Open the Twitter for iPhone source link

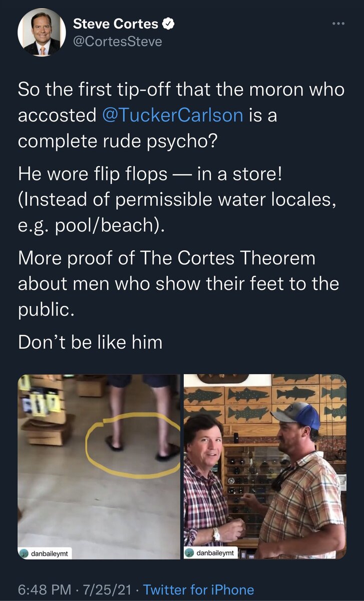pos(198,590)
